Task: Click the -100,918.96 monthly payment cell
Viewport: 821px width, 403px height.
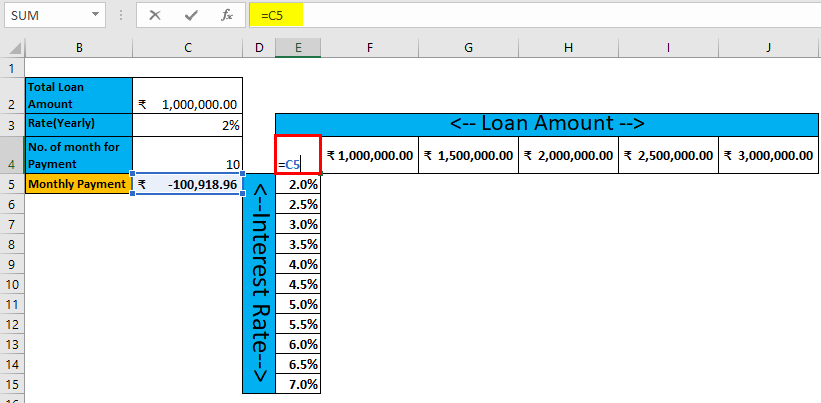Action: [x=188, y=184]
